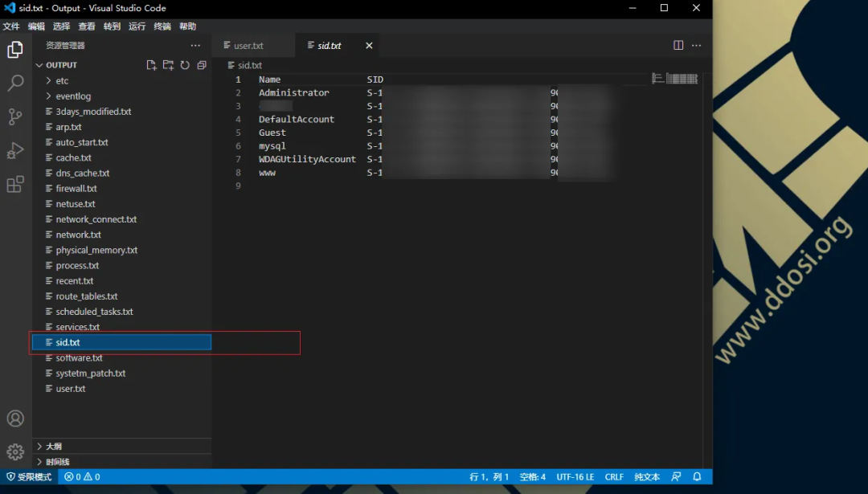Close the sid.txt editor tab
Image resolution: width=868 pixels, height=494 pixels.
tap(369, 45)
